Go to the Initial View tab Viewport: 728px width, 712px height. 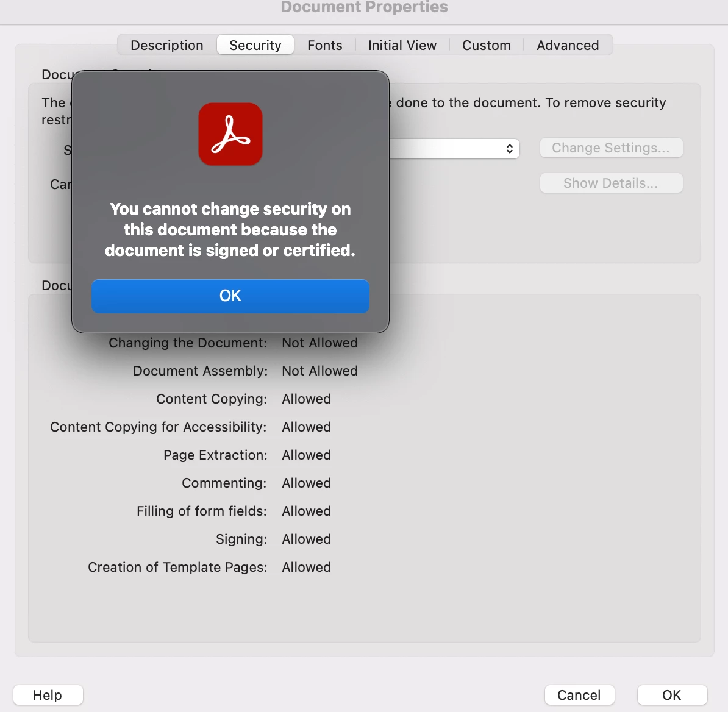click(x=402, y=45)
